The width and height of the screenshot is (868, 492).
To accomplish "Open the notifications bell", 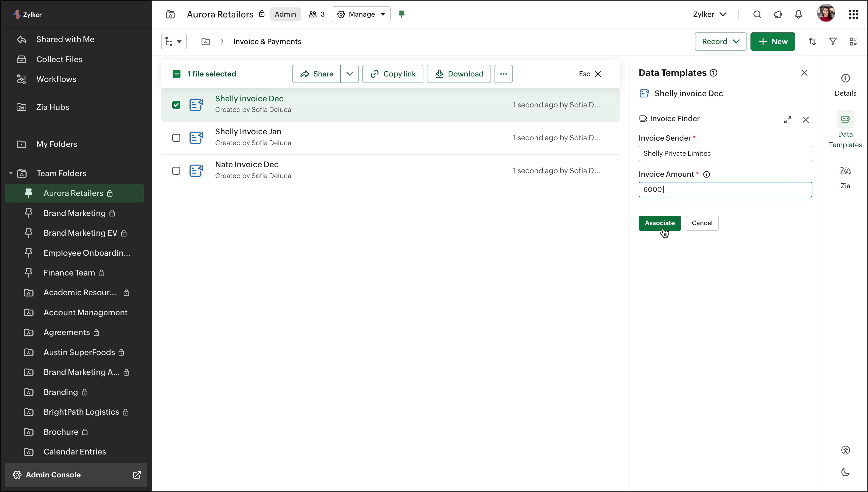I will pos(798,14).
